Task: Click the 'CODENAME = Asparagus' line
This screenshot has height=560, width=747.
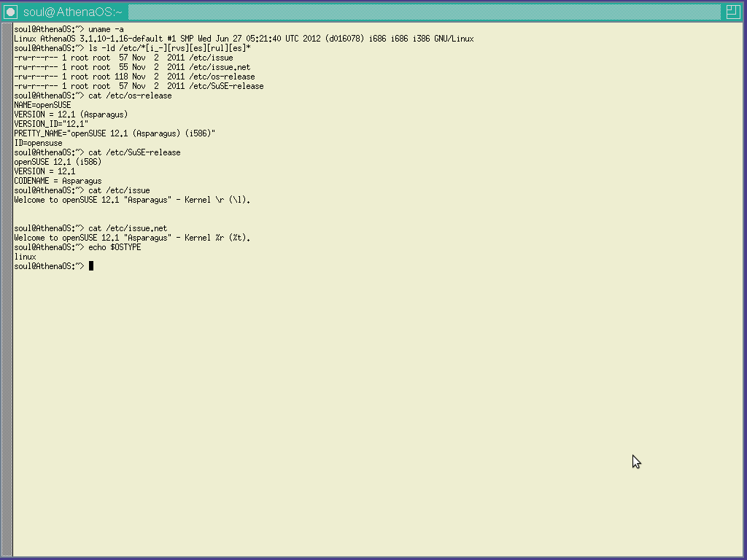Action: click(58, 181)
